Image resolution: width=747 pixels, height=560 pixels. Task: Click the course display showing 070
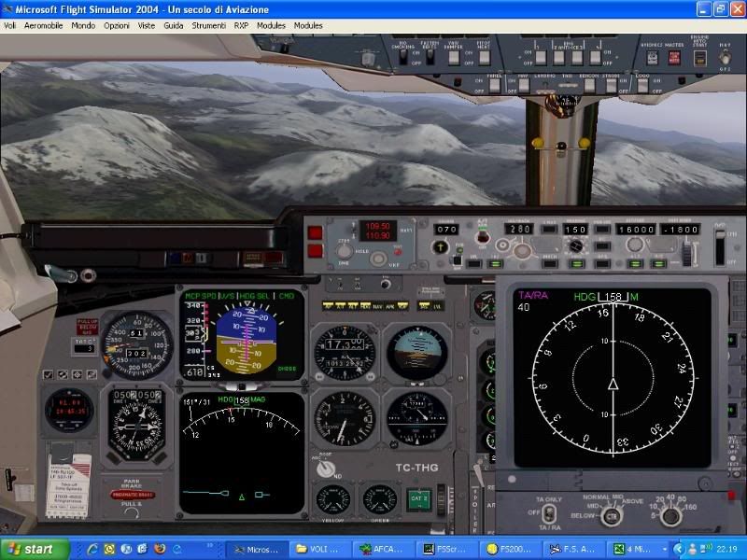click(446, 230)
